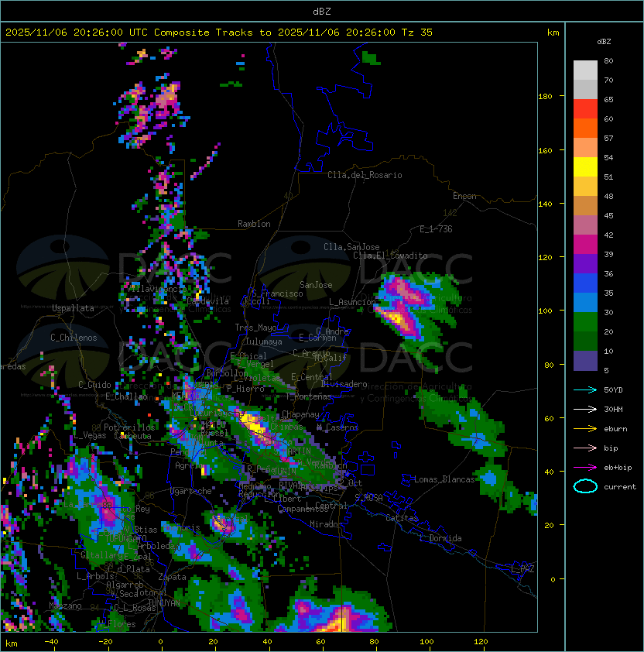
Task: Click the 'dBZ' title at the top
Action: coord(322,11)
